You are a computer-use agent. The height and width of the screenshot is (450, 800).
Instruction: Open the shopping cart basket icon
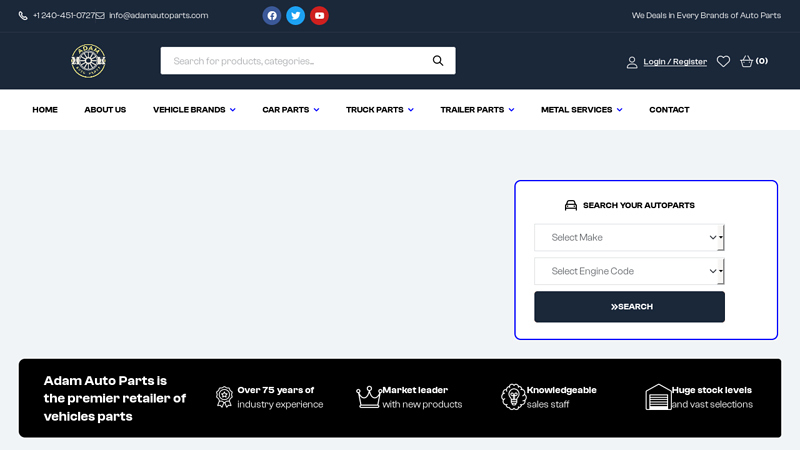[x=746, y=61]
